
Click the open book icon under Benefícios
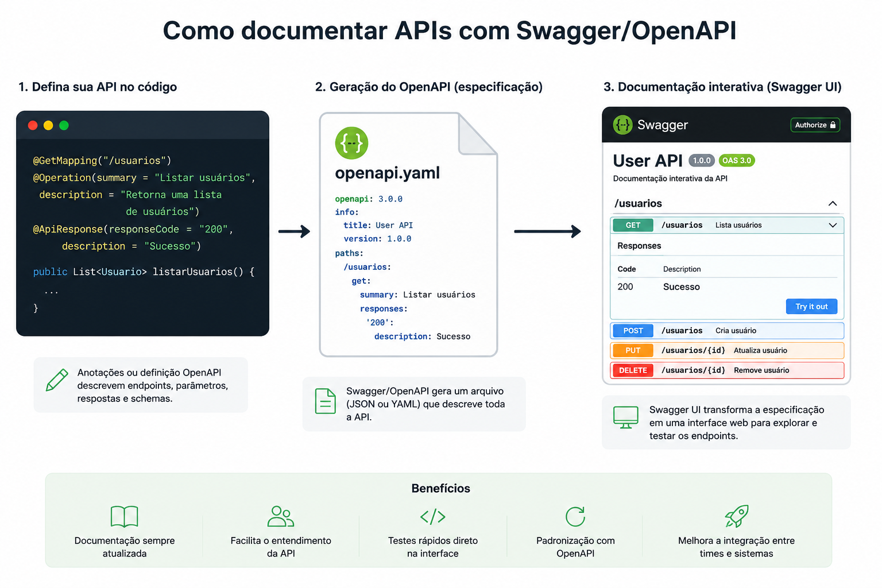coord(125,516)
